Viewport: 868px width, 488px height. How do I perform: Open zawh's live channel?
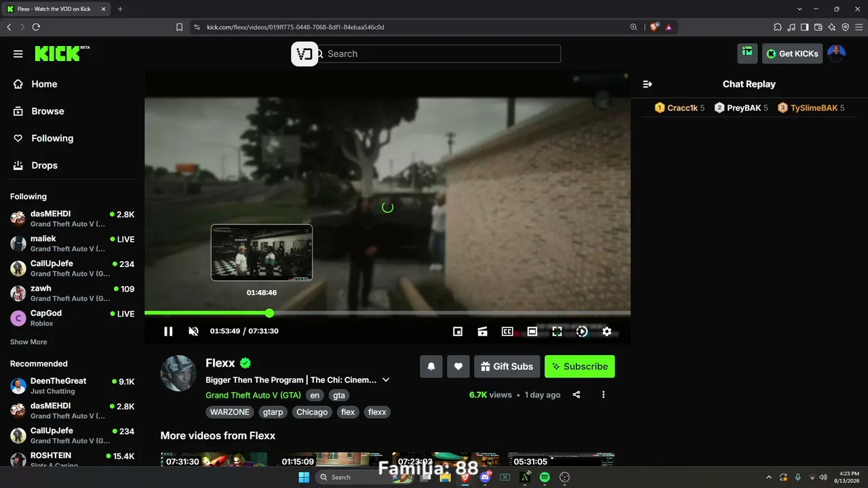[x=72, y=293]
